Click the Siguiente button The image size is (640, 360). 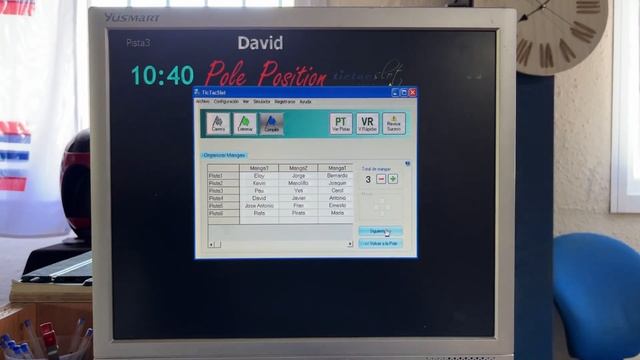pos(380,231)
